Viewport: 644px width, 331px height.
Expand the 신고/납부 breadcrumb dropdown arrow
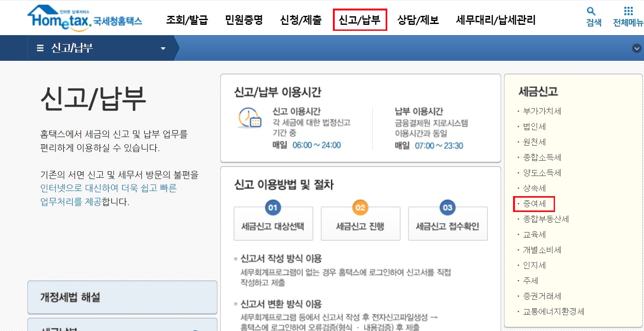pos(163,48)
